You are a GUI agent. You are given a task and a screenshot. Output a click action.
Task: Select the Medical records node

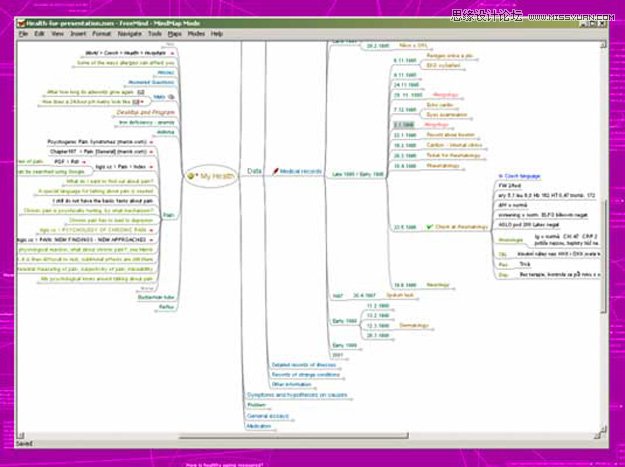point(301,171)
